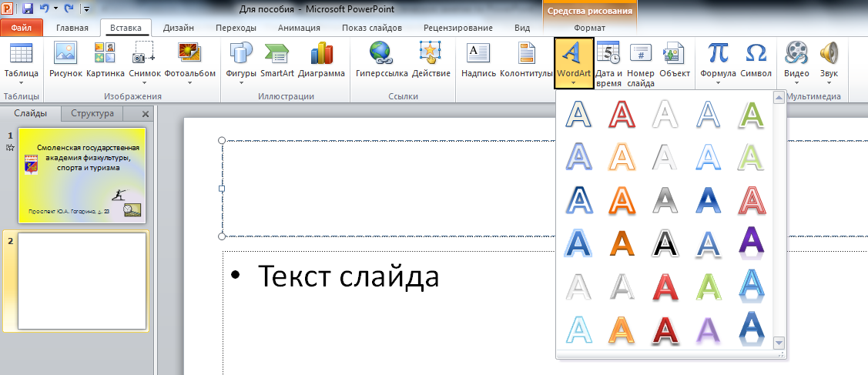Click the 'Текст слайда' bullet text
Screen dimensions: 868x375
point(348,276)
